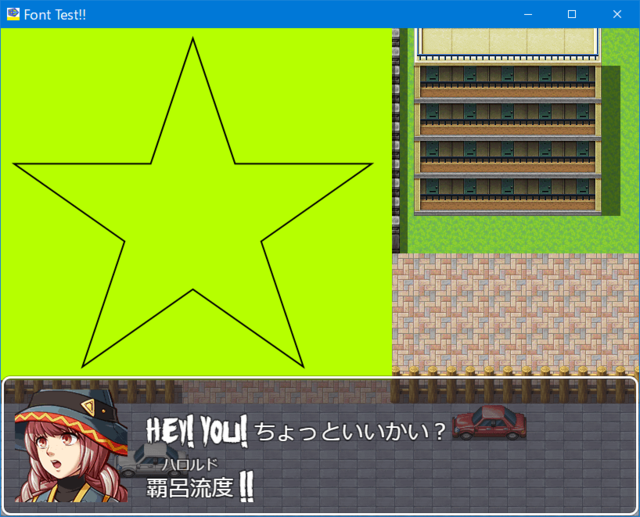The image size is (640, 517).
Task: Click the red car sprite
Action: 489,422
